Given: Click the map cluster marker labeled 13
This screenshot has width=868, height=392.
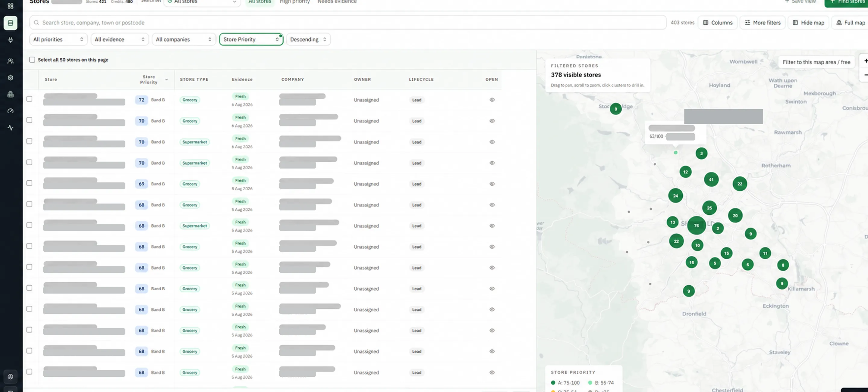Looking at the screenshot, I should [673, 222].
